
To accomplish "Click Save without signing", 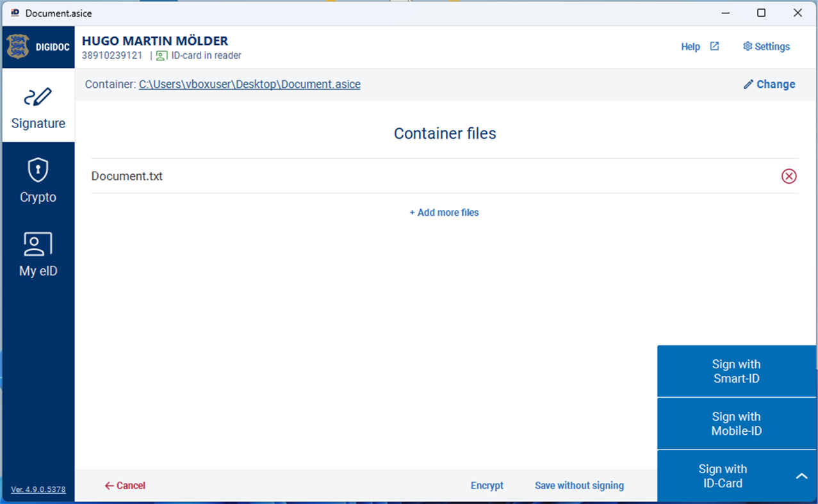I will [x=579, y=486].
